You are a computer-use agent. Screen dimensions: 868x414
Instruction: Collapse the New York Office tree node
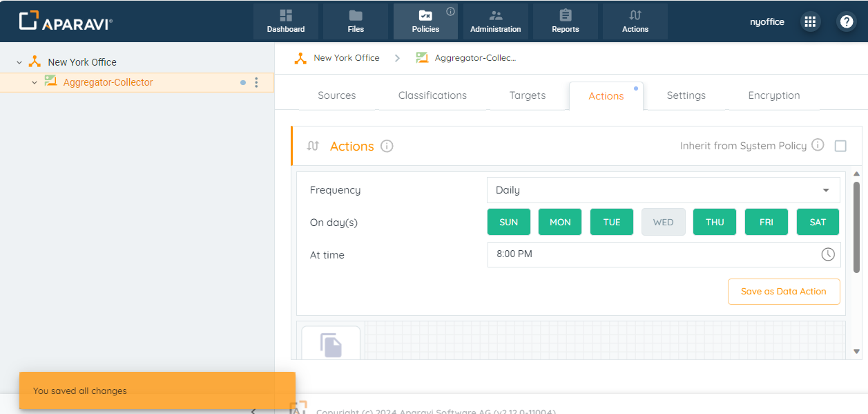tap(19, 62)
